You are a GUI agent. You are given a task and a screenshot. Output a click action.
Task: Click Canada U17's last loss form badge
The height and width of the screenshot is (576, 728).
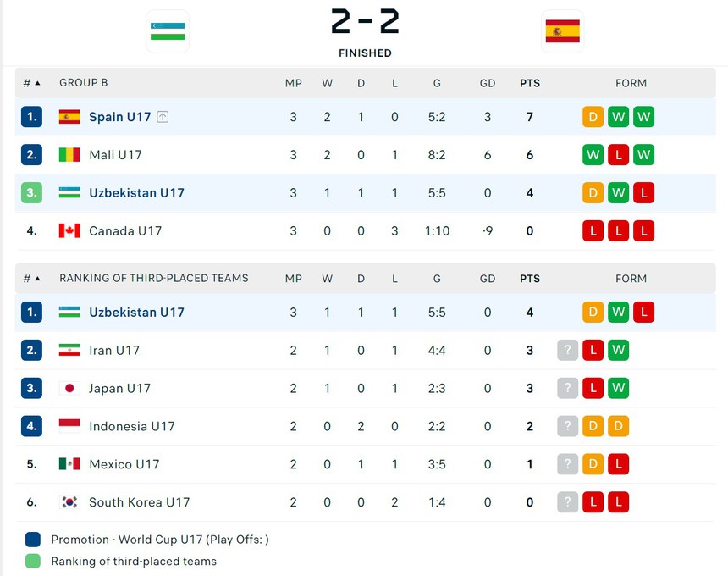tap(643, 231)
